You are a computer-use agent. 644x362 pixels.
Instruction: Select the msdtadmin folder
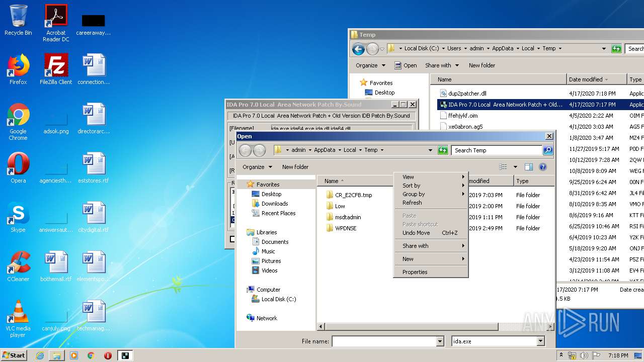click(348, 217)
